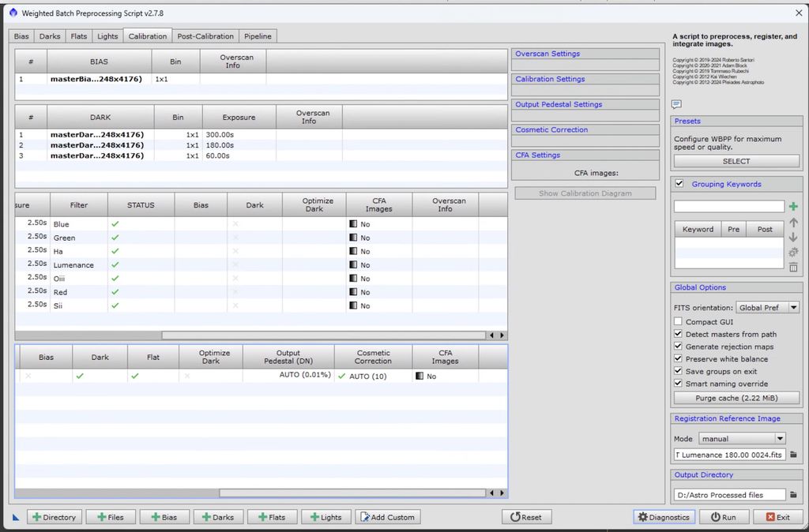Screen dimensions: 809x532
Task: Toggle CFA icon in the Oiii row
Action: point(353,278)
